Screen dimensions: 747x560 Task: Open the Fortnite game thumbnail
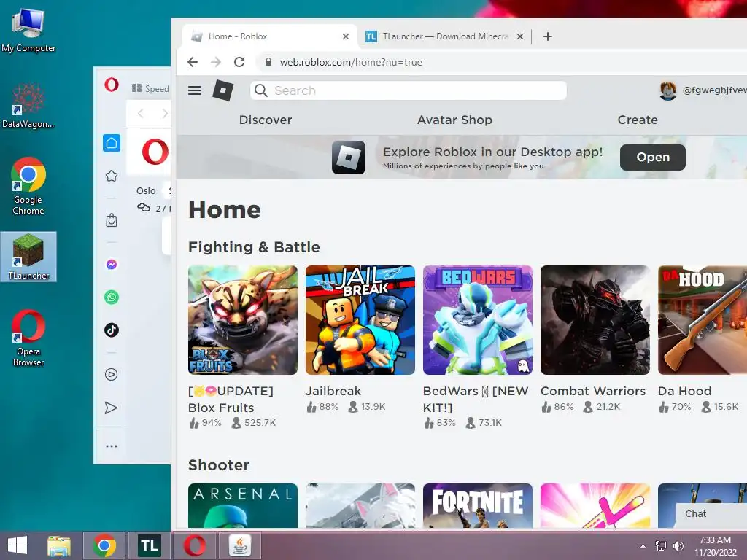[478, 506]
